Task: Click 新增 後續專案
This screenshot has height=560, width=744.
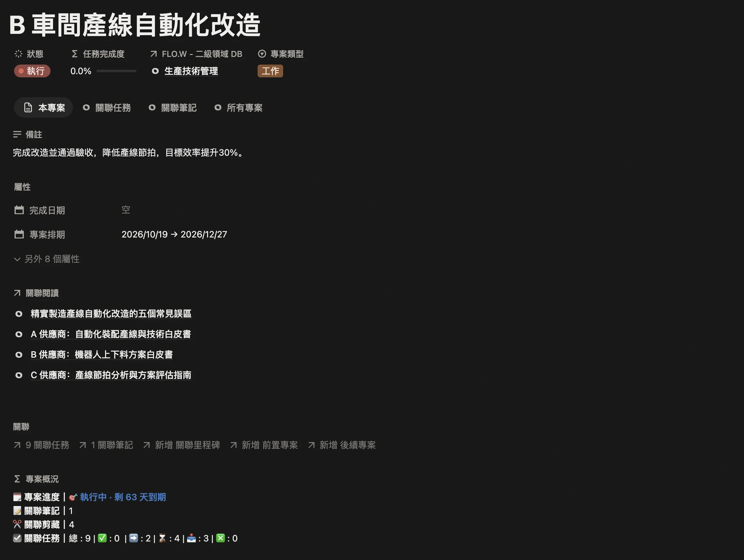Action: coord(342,445)
